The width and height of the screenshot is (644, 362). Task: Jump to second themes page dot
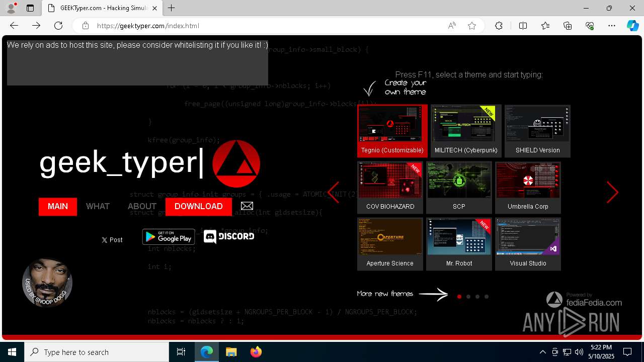coord(468,297)
